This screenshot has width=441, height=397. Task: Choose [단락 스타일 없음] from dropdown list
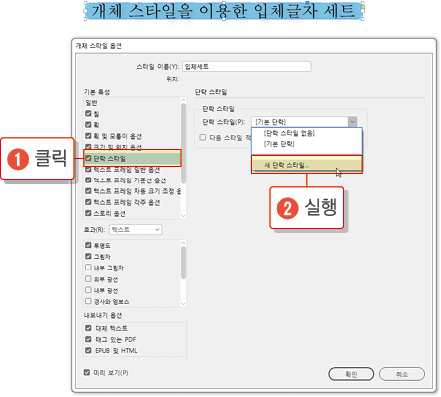click(x=289, y=133)
